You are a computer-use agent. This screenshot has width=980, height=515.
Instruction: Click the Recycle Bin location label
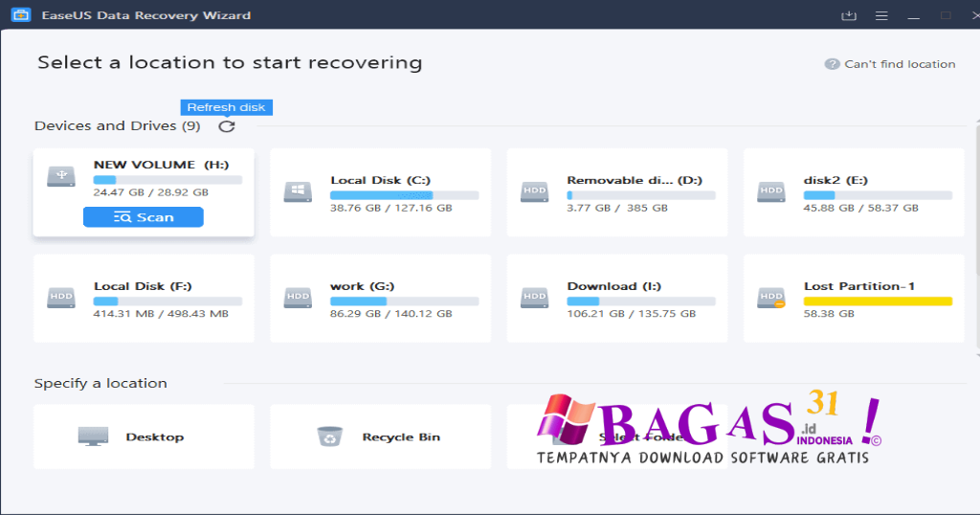[401, 437]
